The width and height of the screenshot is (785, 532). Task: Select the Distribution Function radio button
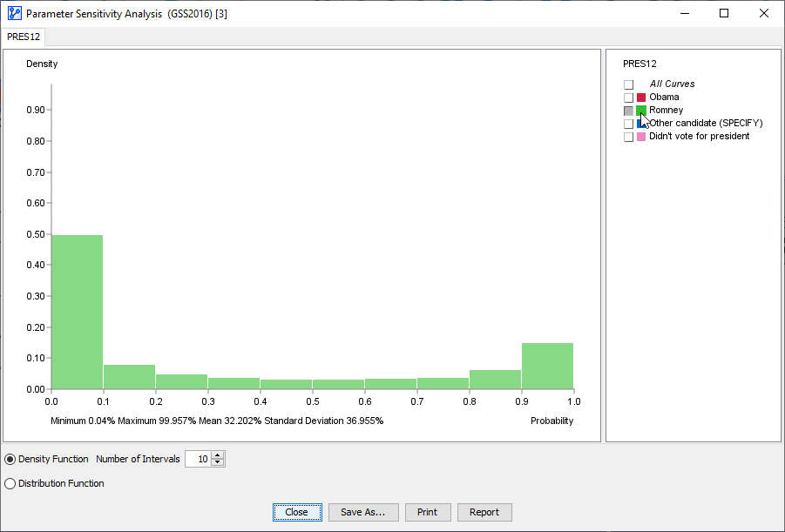click(x=9, y=483)
